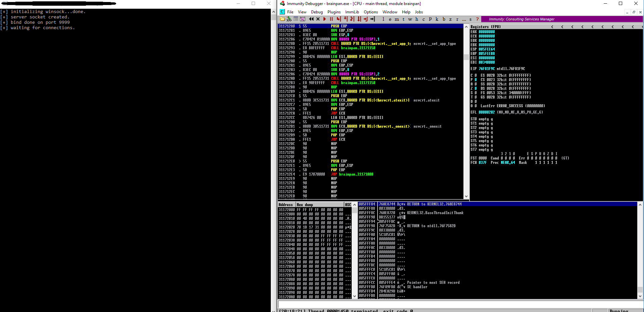
Task: Click the disassembly pane scroll down arrow
Action: click(x=466, y=196)
